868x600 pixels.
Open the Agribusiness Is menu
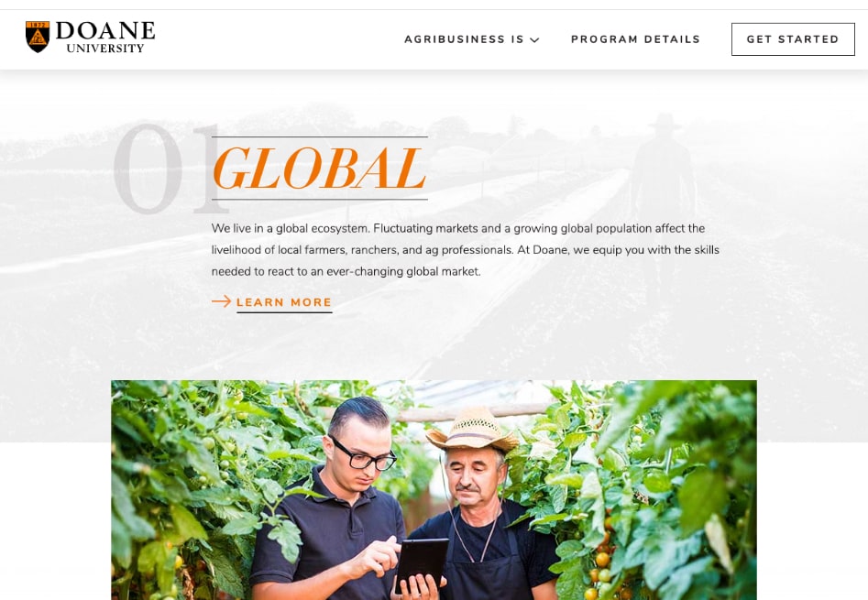472,39
